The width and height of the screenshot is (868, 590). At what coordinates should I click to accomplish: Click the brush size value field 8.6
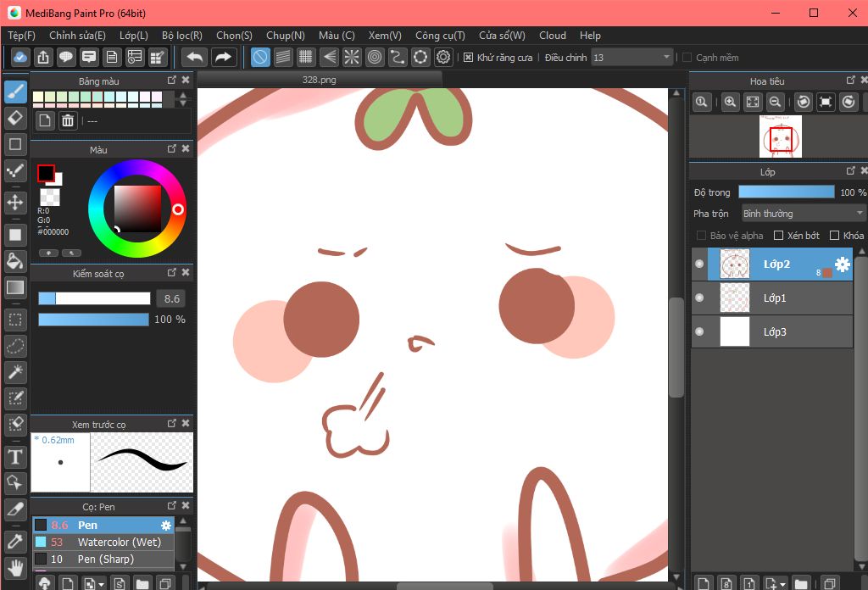pos(171,299)
